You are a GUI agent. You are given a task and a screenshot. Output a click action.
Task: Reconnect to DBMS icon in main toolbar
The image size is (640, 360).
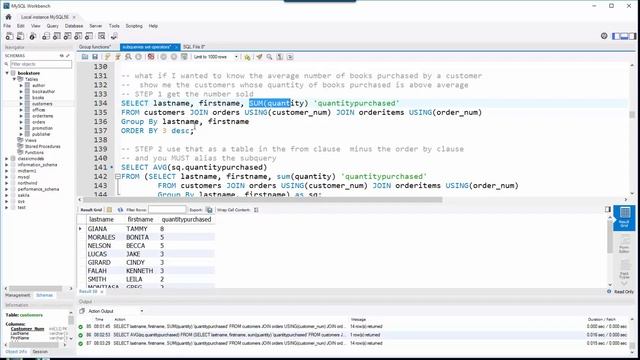click(x=114, y=36)
